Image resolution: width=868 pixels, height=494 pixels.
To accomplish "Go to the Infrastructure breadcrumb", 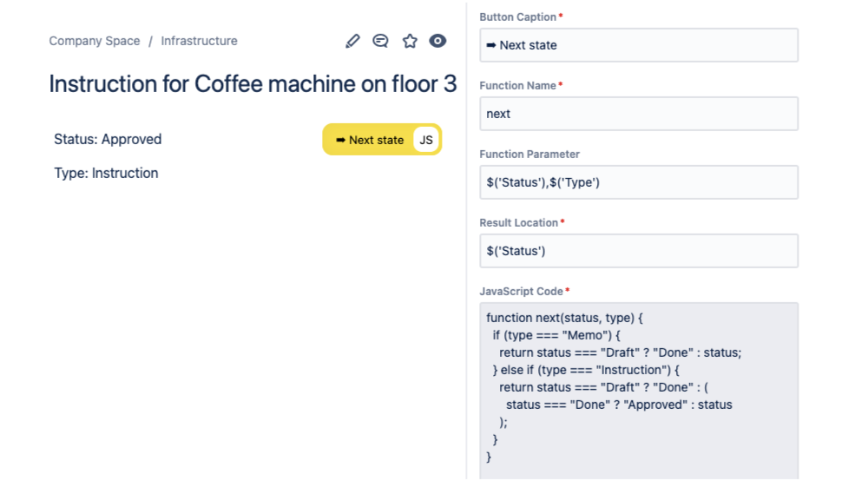I will (x=199, y=41).
